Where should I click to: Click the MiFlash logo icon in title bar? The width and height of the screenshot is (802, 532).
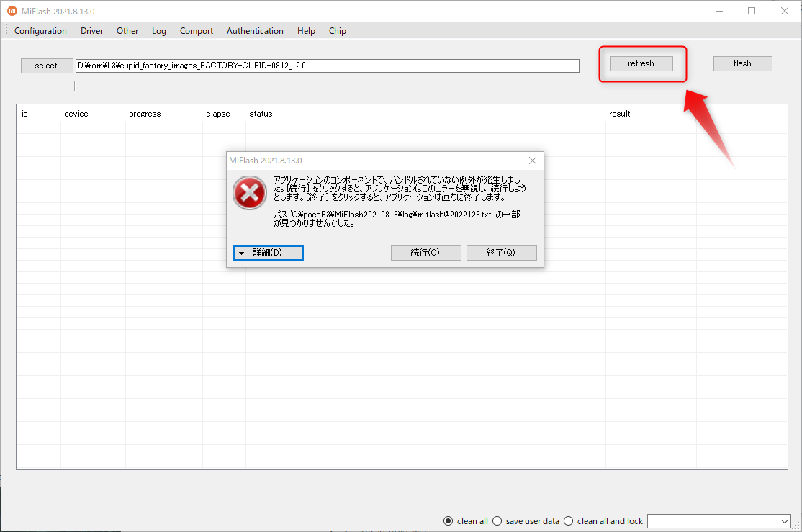point(10,11)
